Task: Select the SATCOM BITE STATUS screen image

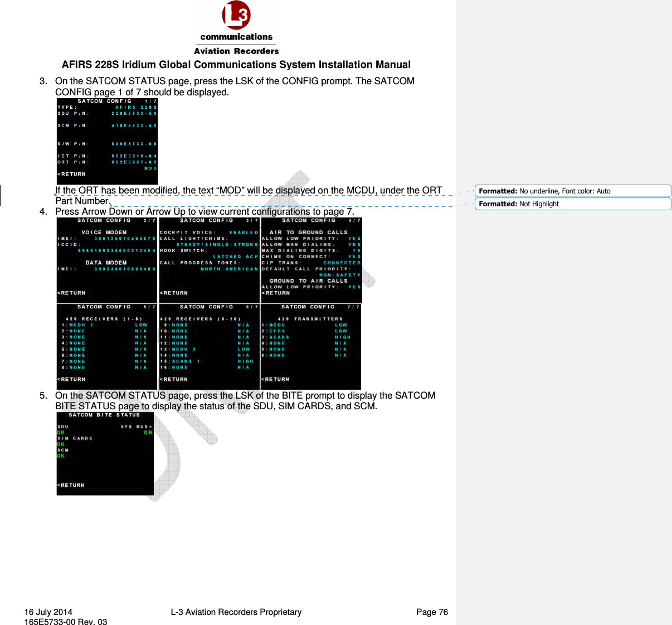Action: 105,454
